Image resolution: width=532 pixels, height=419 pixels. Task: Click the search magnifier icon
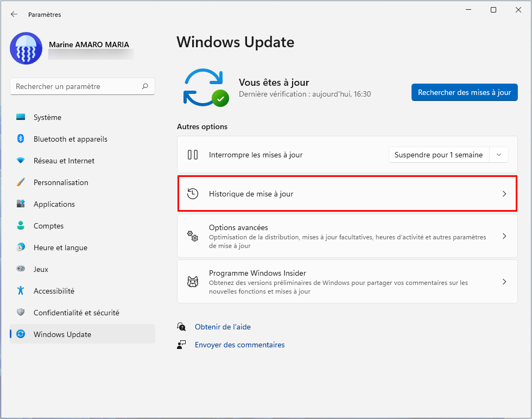click(x=145, y=86)
